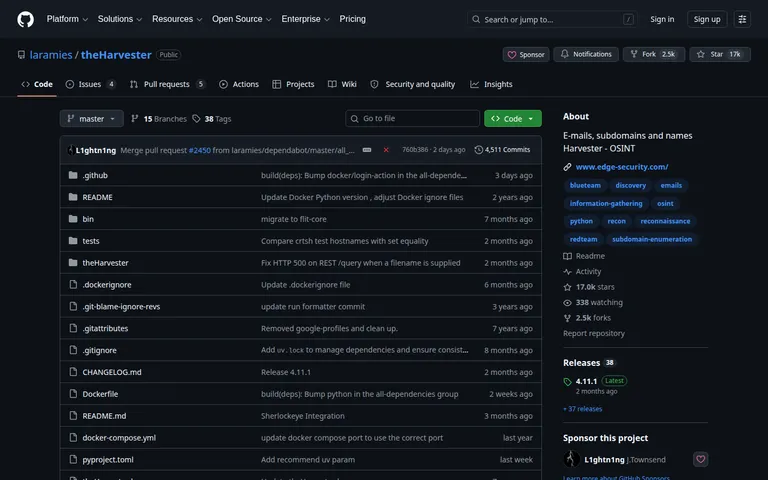This screenshot has height=480, width=768.
Task: Switch to the Pull requests tab
Action: [168, 84]
